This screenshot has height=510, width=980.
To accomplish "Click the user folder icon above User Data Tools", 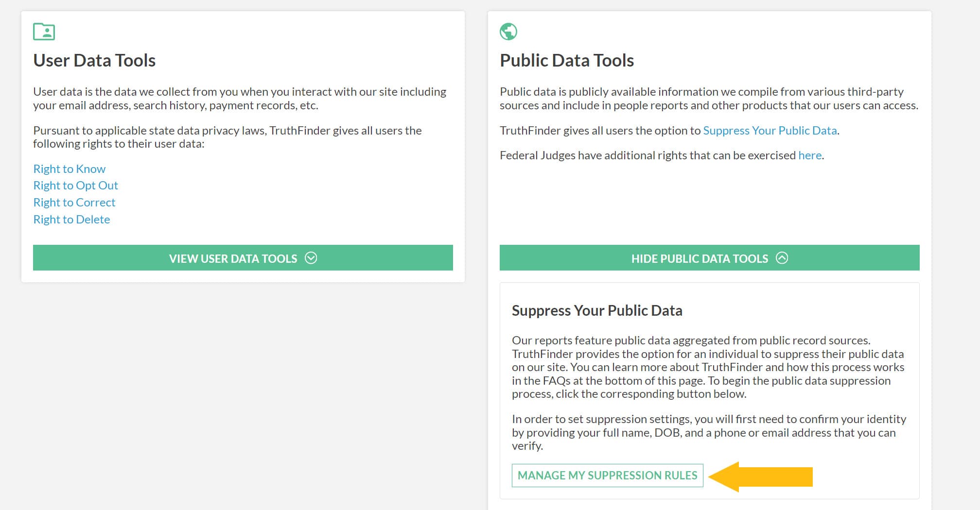I will click(x=44, y=32).
